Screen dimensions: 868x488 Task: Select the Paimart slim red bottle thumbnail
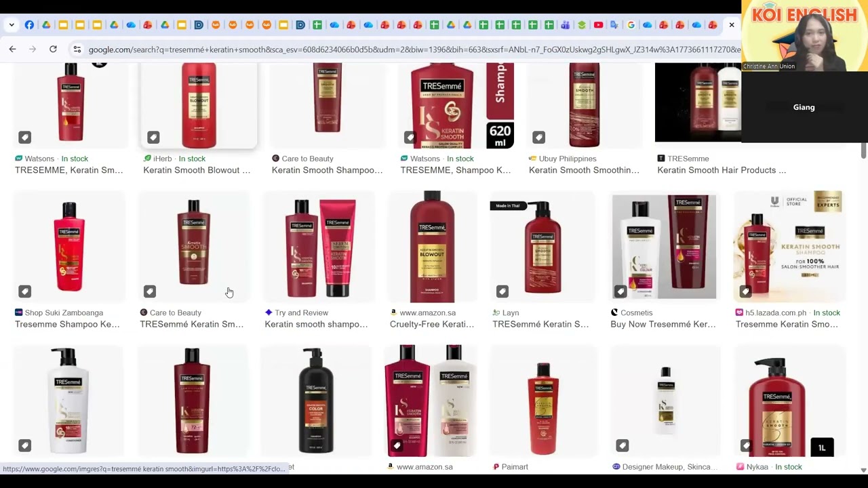[x=543, y=401]
